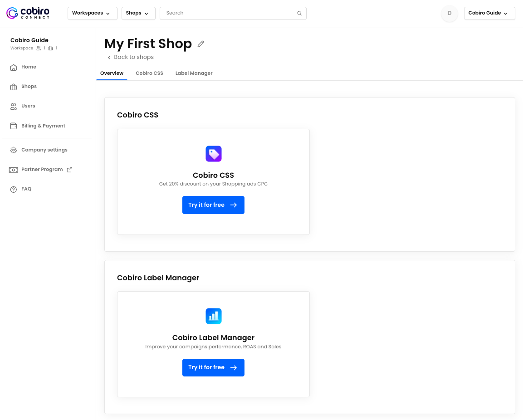Click the Cobiro CSS tag app icon
Screen dimensions: 523x420
pos(214,154)
